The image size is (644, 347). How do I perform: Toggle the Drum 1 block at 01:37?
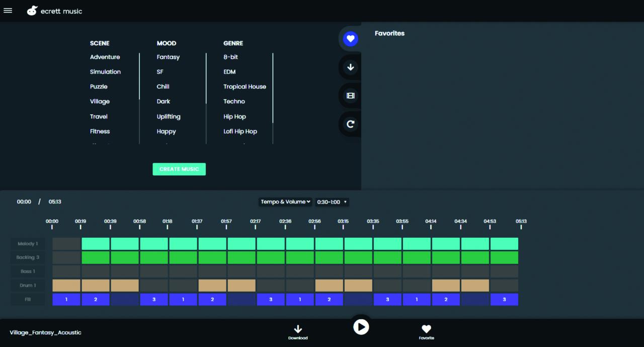212,286
